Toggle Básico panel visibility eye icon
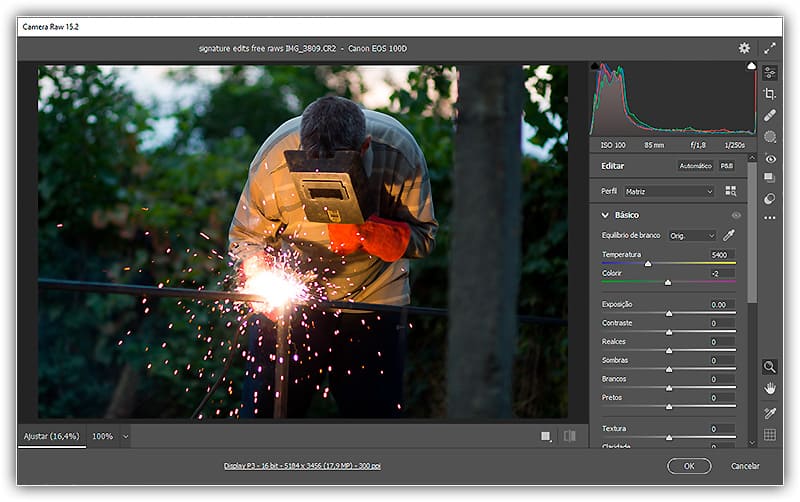This screenshot has height=502, width=800. (736, 215)
